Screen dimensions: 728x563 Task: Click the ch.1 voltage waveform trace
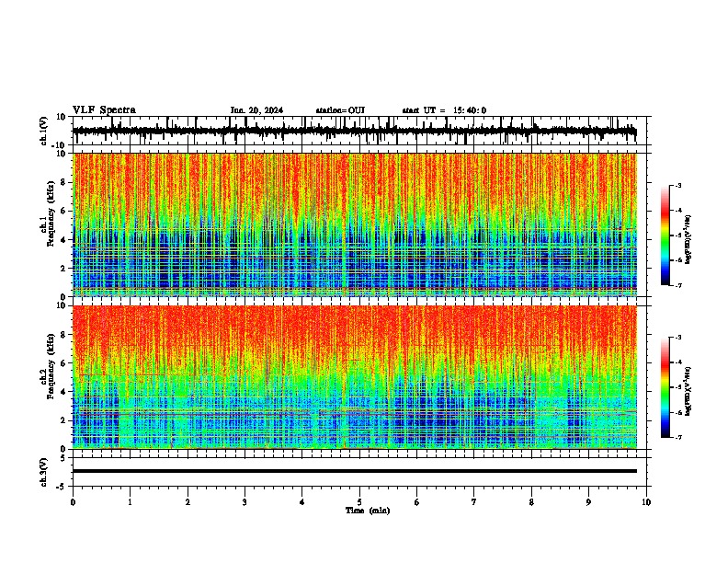coord(355,131)
